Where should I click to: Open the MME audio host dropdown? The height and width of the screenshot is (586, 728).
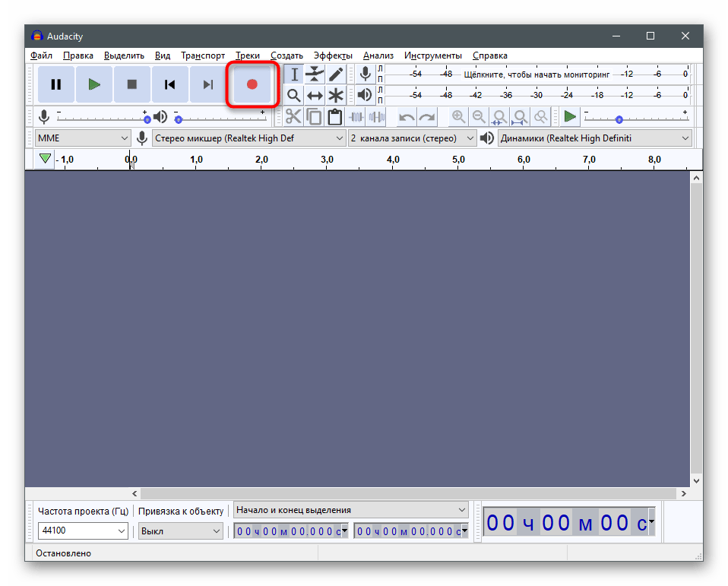[83, 138]
